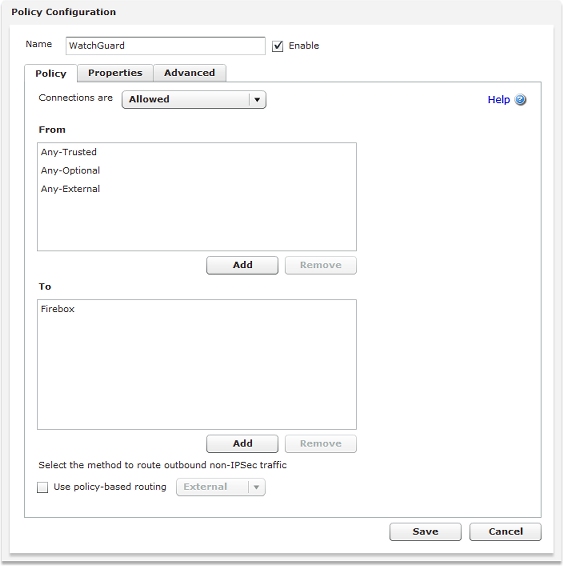Enable Use policy-based routing checkbox
The width and height of the screenshot is (563, 566).
pyautogui.click(x=43, y=487)
